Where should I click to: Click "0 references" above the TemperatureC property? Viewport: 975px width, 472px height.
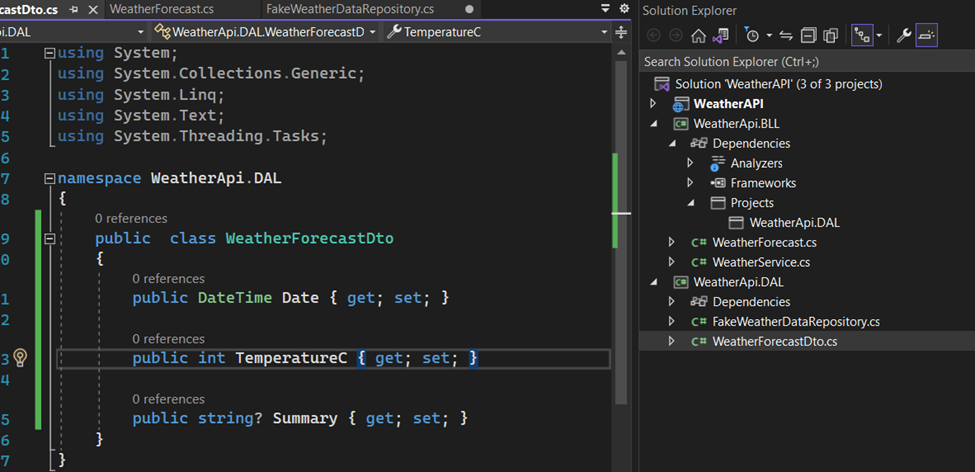point(169,339)
